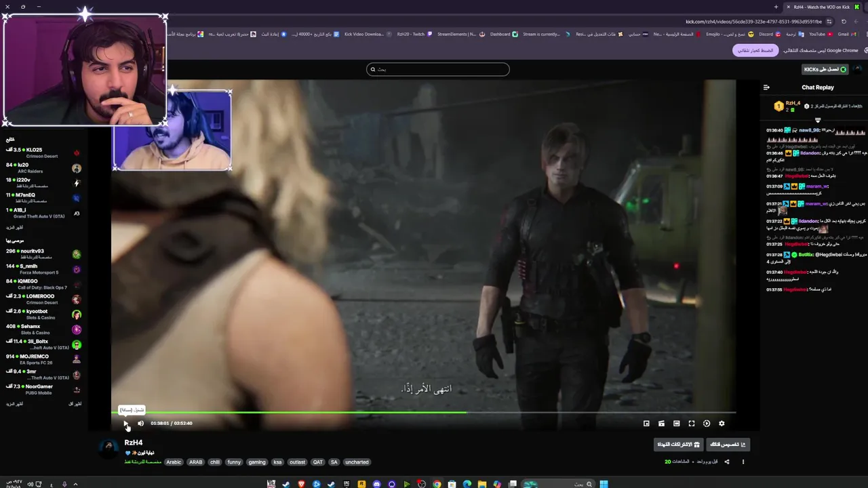Open the MOJREMCO recommended channel

[43, 359]
